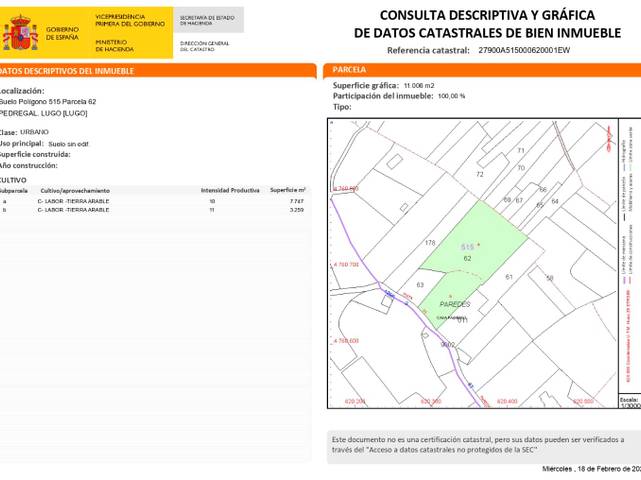Screen dimensions: 641x480
Task: Click C- LABOR -TIERRA ARABLE in subparcela b row
Action: click(73, 210)
